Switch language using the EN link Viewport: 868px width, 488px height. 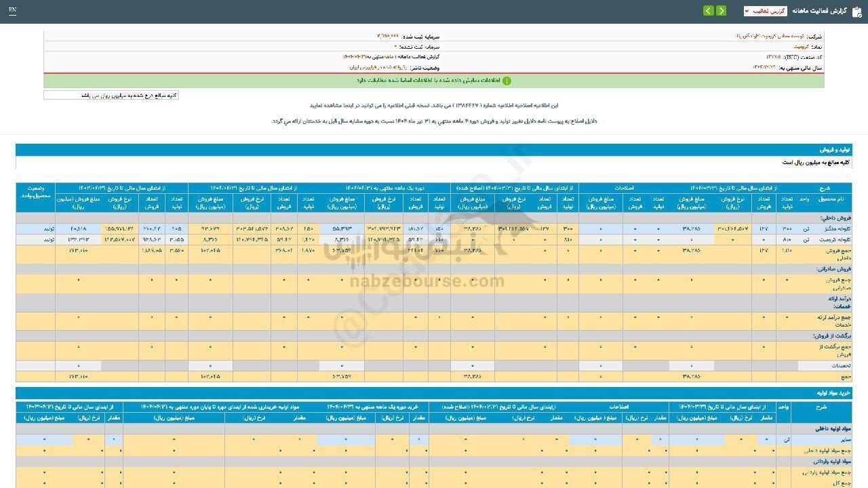12,10
